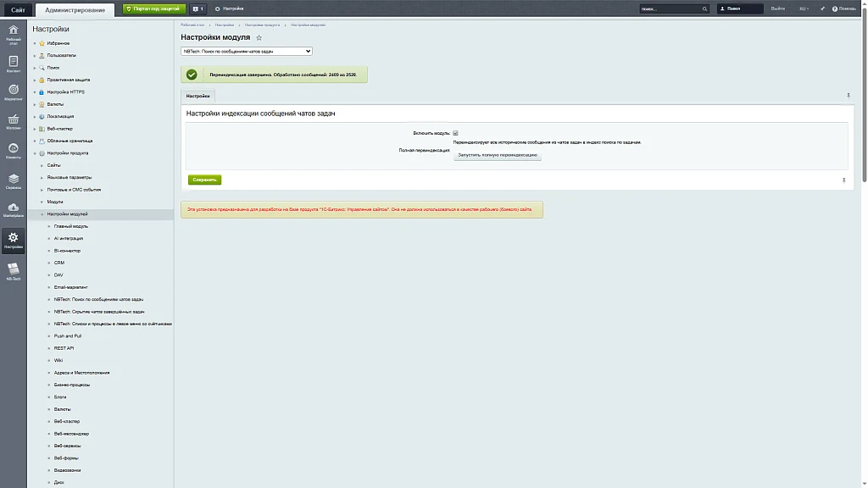
Task: Toggle the Включить модуль checkbox
Action: [455, 133]
